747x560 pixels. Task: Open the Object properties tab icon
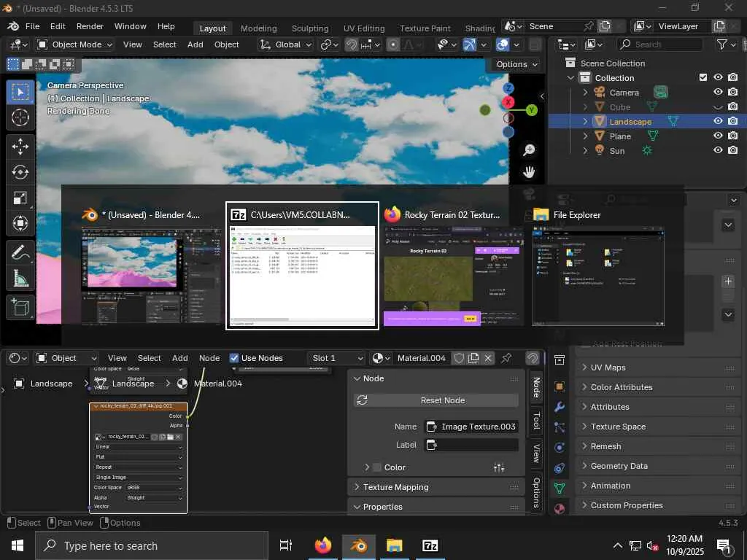click(560, 386)
